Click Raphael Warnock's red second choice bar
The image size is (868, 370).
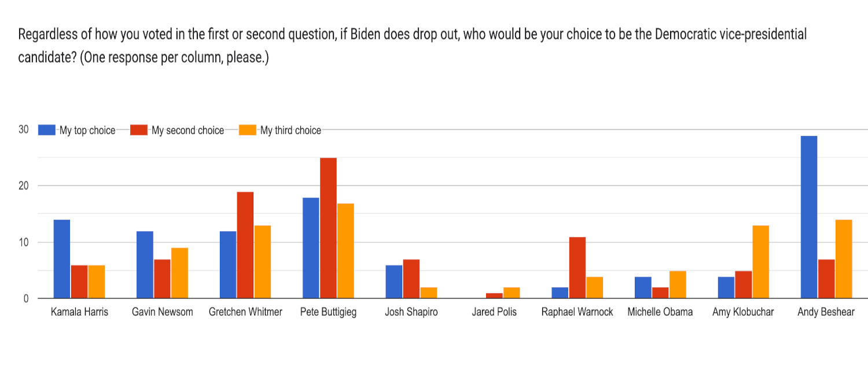(x=577, y=268)
